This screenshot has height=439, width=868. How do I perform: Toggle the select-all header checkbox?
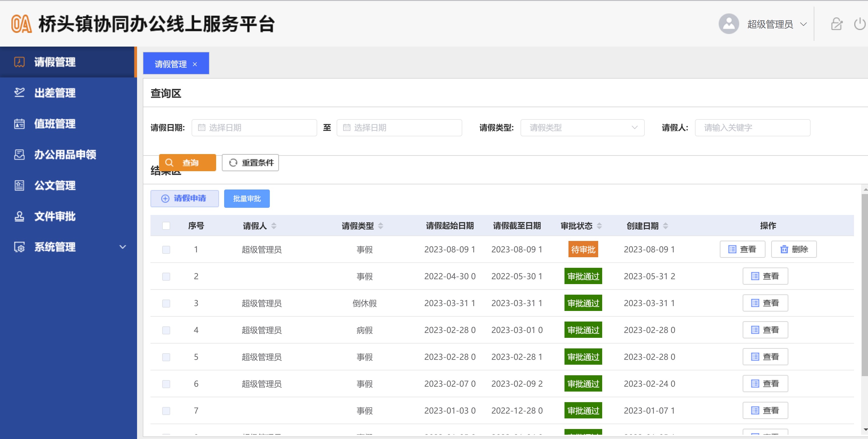(166, 226)
